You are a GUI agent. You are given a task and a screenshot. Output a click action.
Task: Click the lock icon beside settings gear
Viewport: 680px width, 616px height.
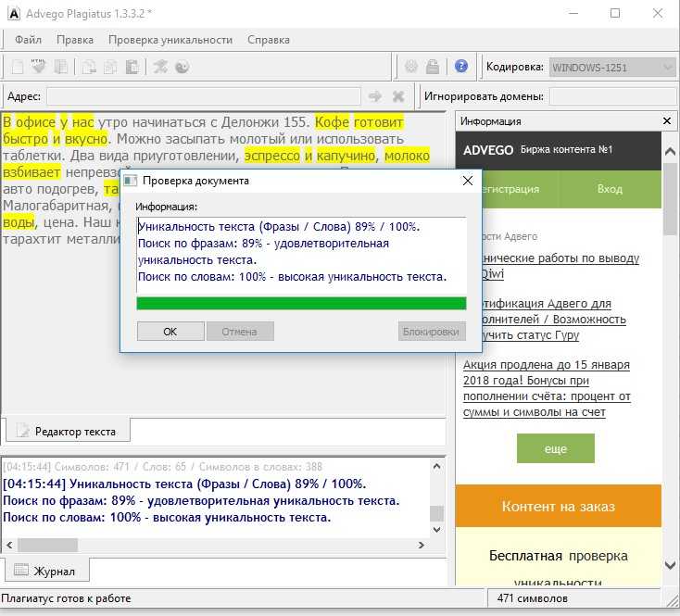(x=433, y=67)
